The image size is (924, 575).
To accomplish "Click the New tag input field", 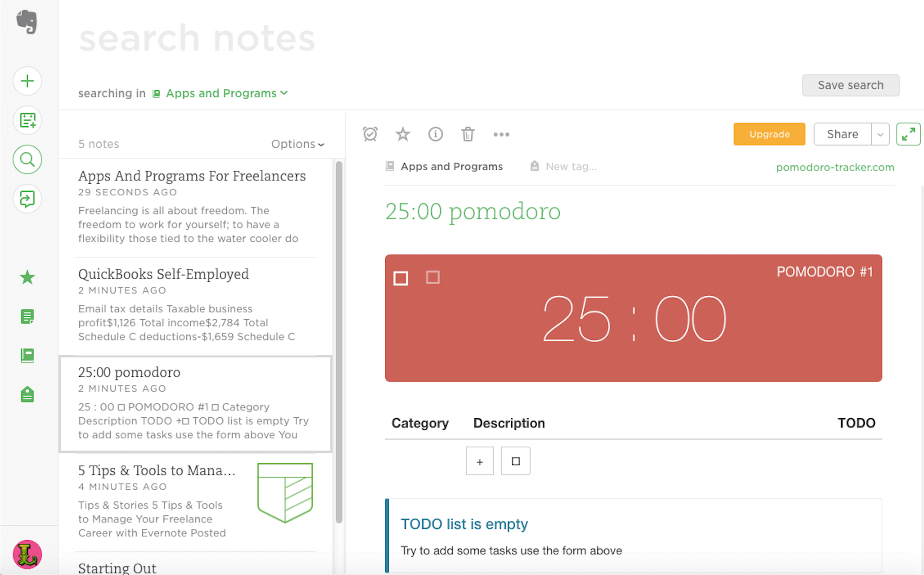I will point(571,166).
